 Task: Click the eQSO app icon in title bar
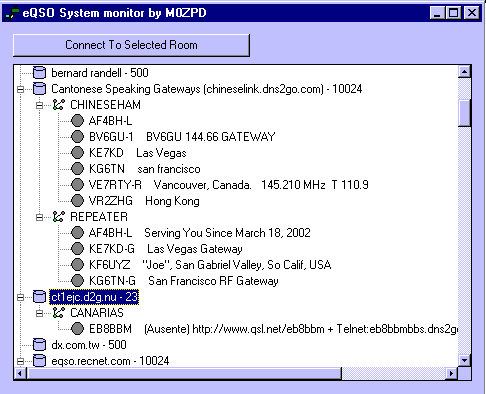(x=12, y=13)
